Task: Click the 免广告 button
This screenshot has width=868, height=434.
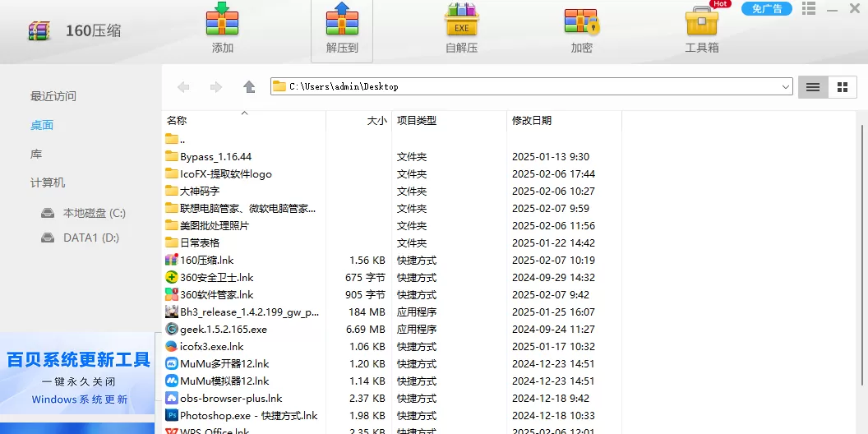Action: [767, 8]
